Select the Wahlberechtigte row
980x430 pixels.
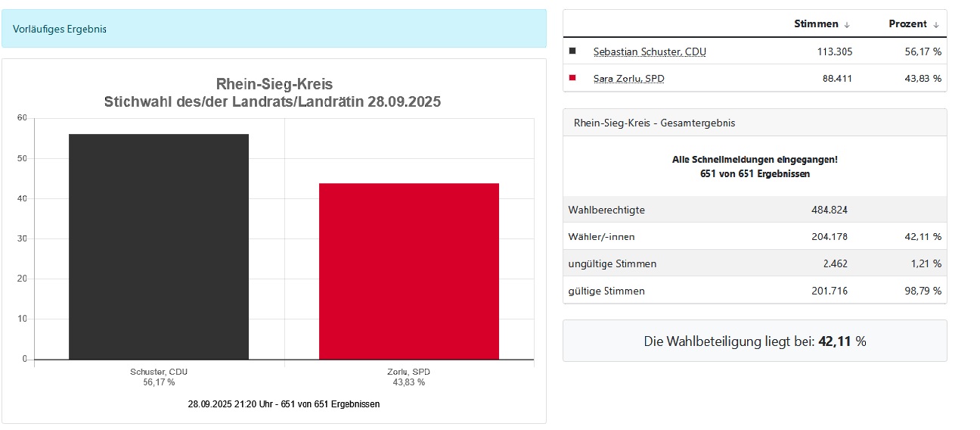pos(754,210)
